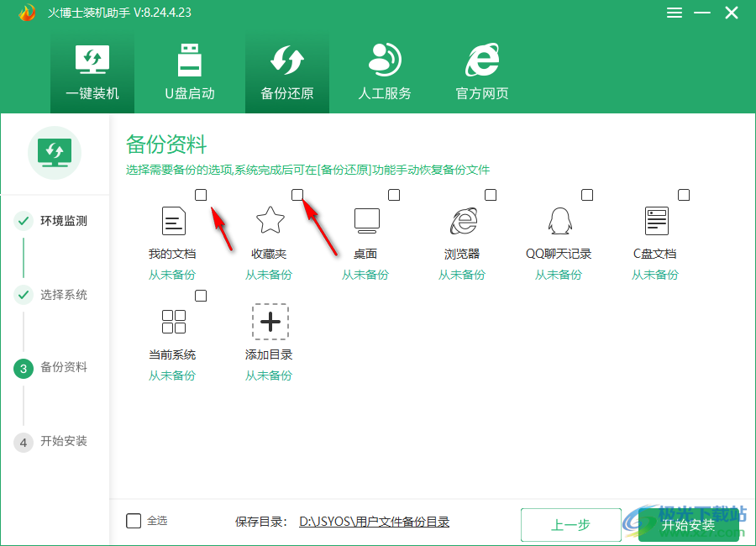
Task: Select the QQ聊天记录 chat history icon
Action: pos(559,221)
